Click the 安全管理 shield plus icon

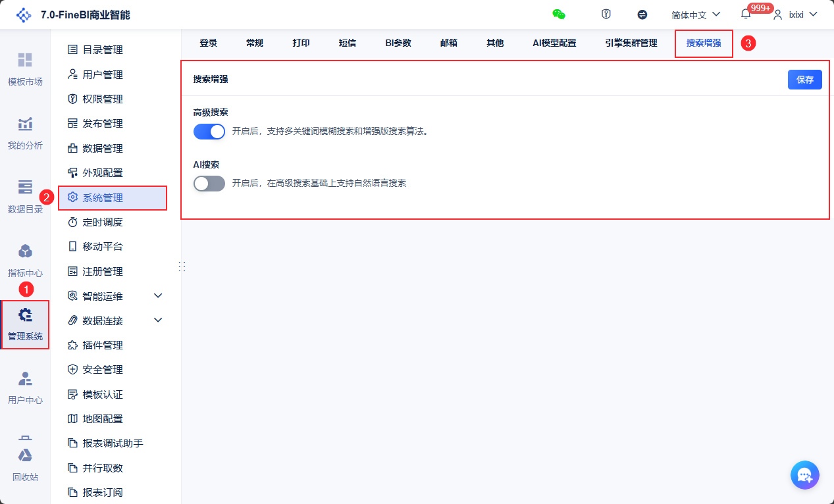[73, 369]
